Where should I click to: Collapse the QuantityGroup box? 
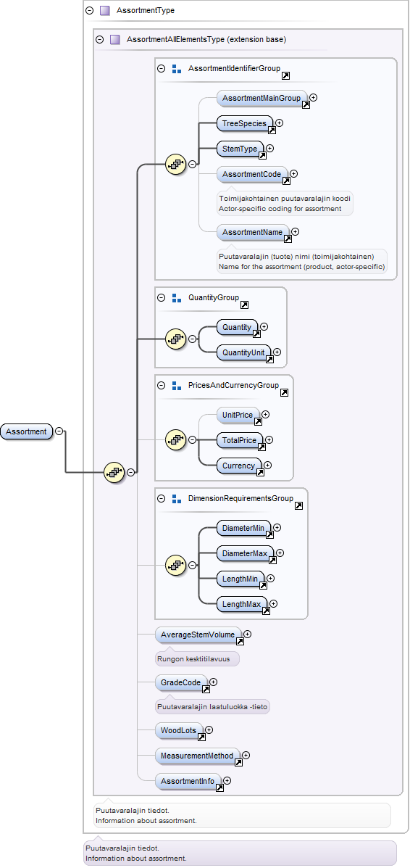coord(162,298)
